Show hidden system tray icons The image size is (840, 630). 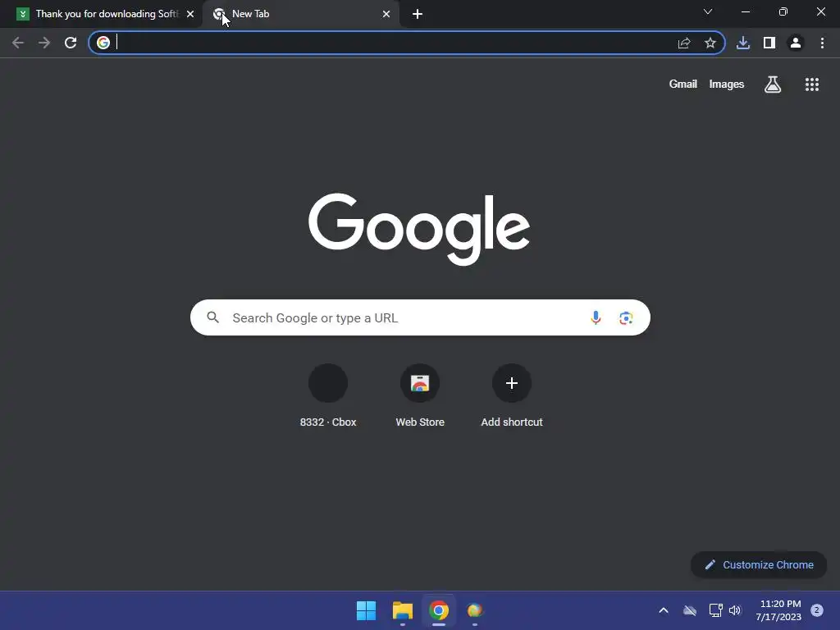[x=663, y=610]
